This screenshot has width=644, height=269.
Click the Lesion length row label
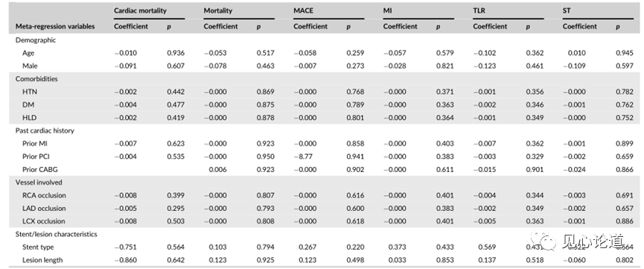[x=42, y=260]
